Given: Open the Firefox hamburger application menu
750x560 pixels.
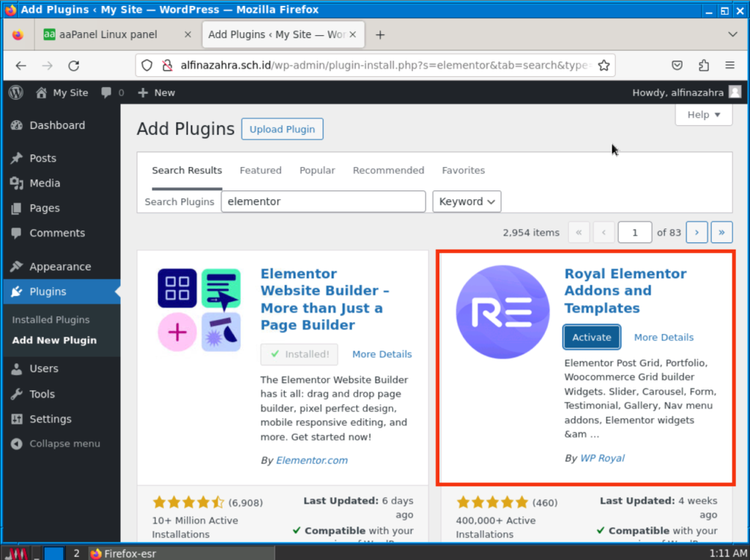Looking at the screenshot, I should (x=729, y=65).
